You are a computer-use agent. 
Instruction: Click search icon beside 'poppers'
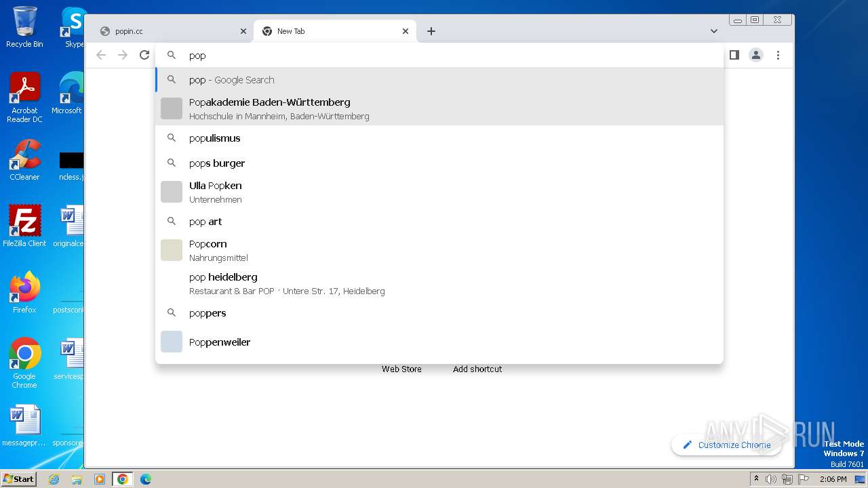tap(172, 313)
